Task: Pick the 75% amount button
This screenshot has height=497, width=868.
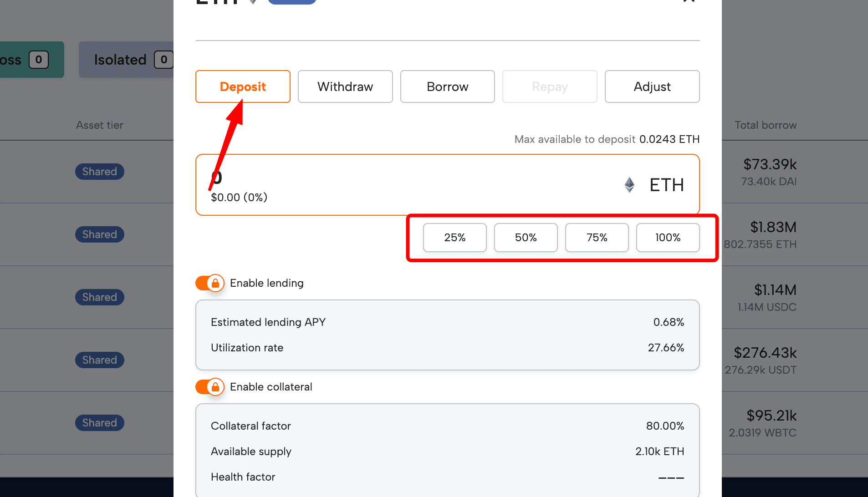Action: (x=597, y=238)
